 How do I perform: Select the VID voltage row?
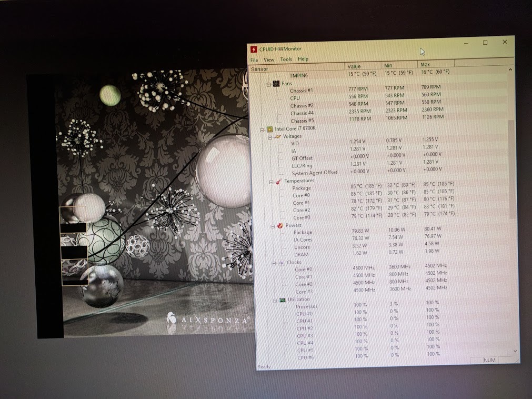coord(380,142)
